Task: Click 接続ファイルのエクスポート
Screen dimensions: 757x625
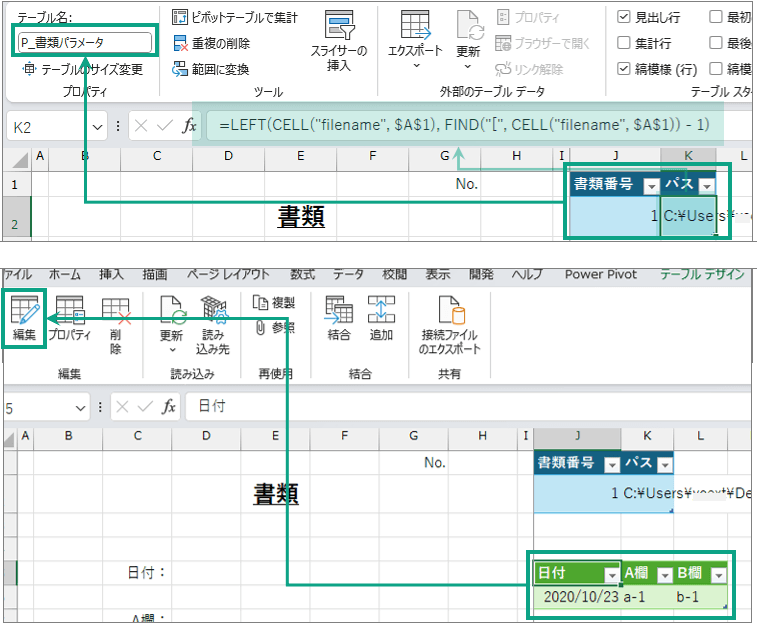Action: point(450,326)
